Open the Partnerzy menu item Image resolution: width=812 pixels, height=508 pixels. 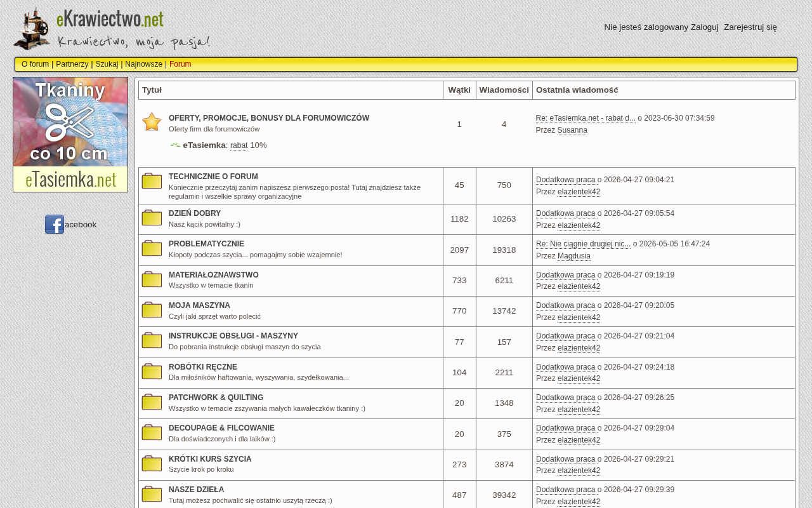click(72, 64)
